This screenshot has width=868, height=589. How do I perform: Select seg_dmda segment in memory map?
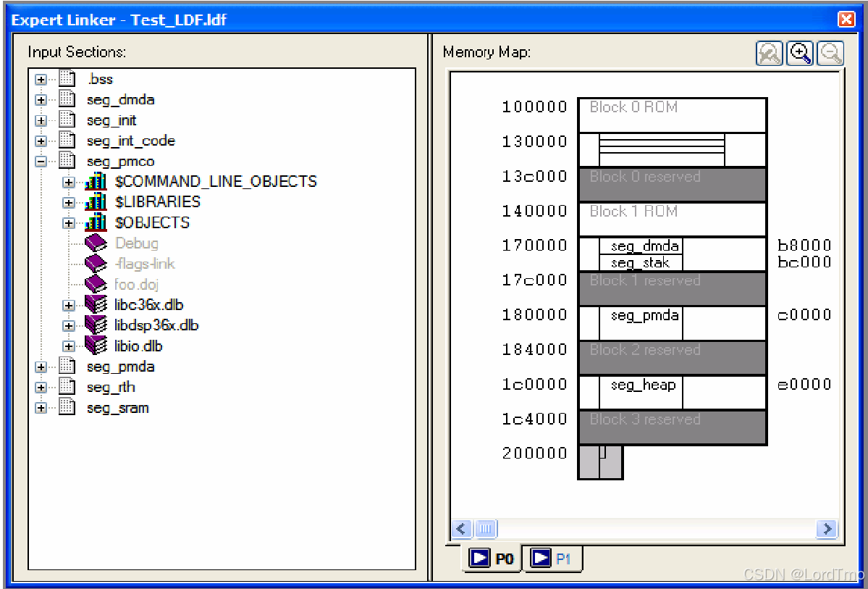pos(641,246)
